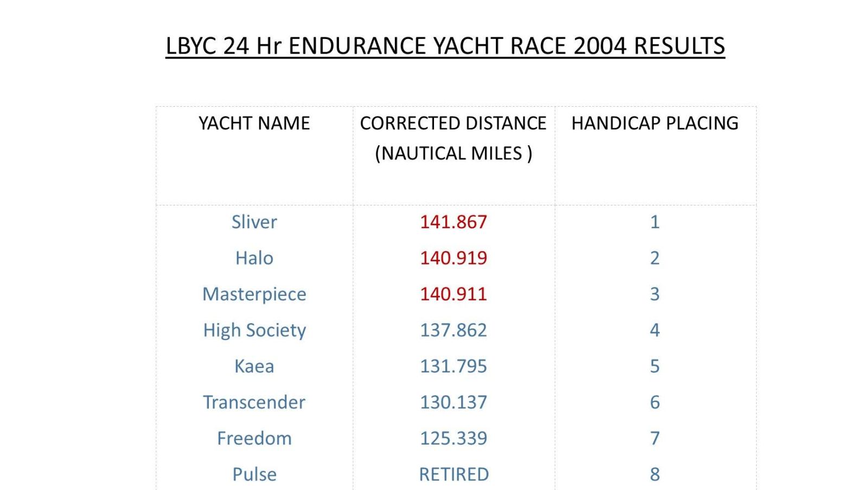Click the Freedom yacht name cell
The image size is (868, 490).
pyautogui.click(x=254, y=438)
